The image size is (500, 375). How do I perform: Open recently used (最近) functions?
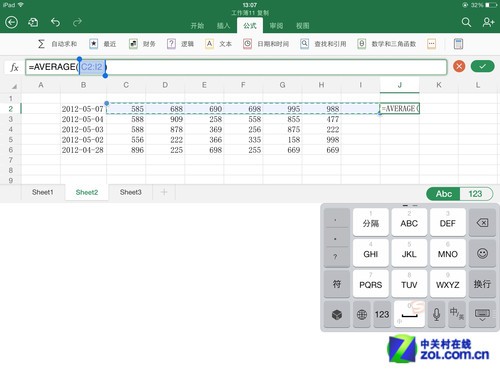[x=103, y=44]
